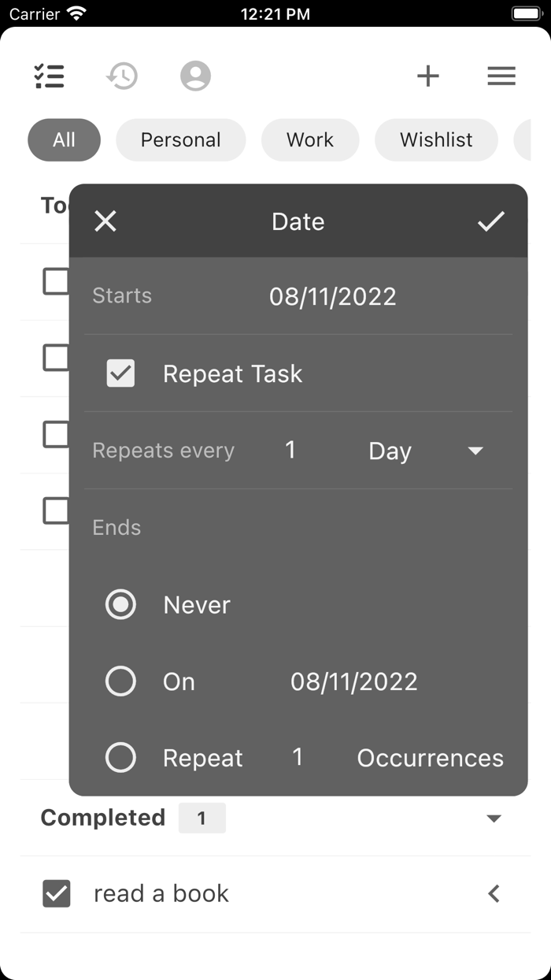This screenshot has height=980, width=551.
Task: Select the Never option for Ends
Action: coord(120,604)
